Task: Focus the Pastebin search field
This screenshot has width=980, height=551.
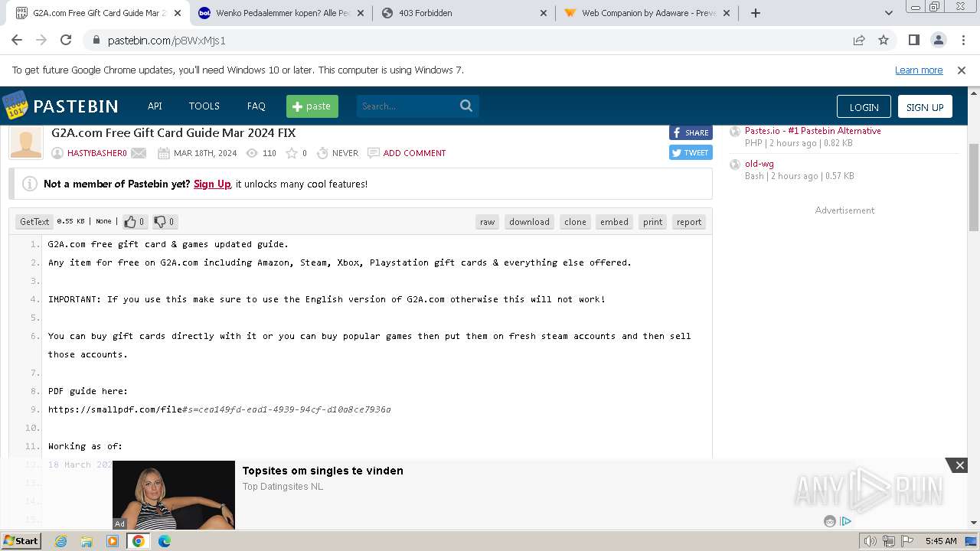Action: click(x=407, y=106)
